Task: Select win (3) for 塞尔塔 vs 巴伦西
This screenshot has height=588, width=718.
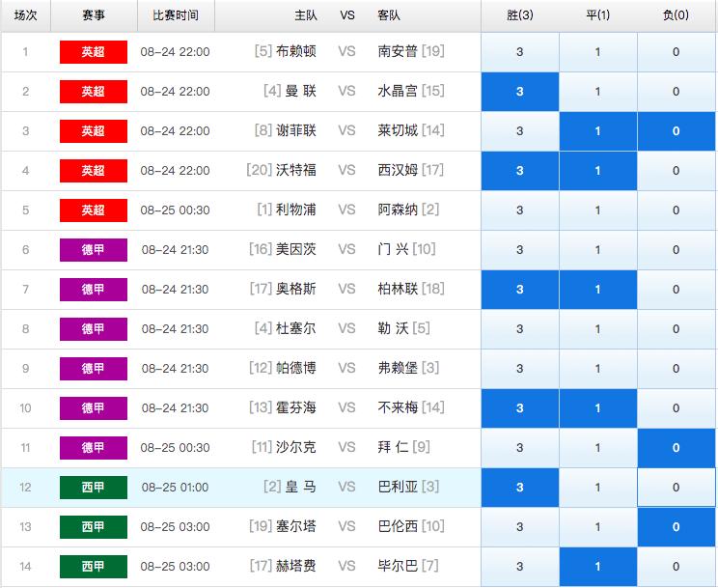Action: point(520,527)
